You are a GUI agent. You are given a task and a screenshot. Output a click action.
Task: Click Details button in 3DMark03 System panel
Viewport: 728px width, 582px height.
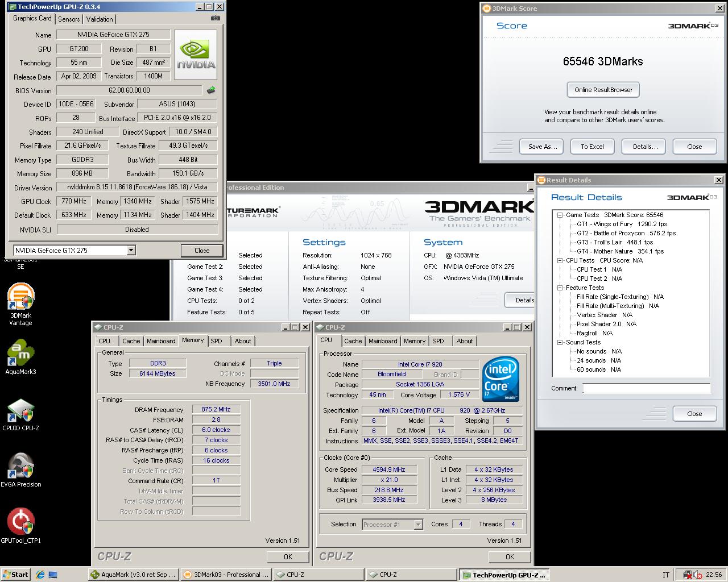tap(520, 300)
